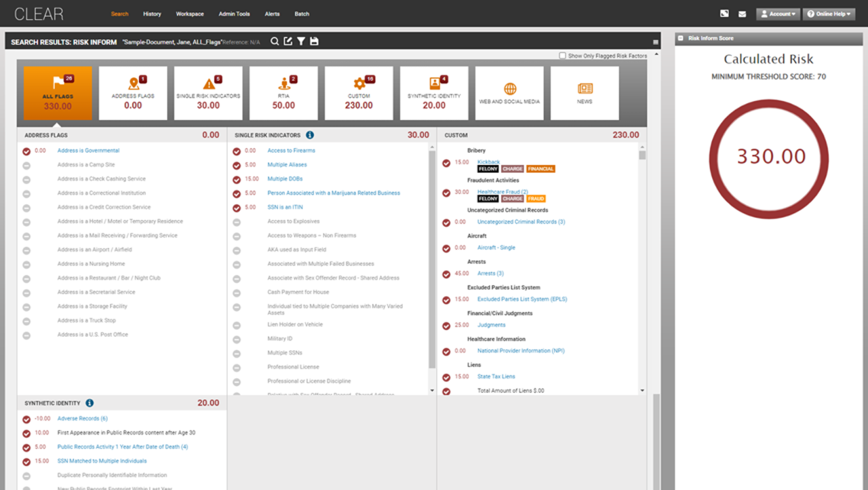Screen dimensions: 868x490
Task: Click info icon next to Single Risk Indicators
Action: tap(310, 135)
